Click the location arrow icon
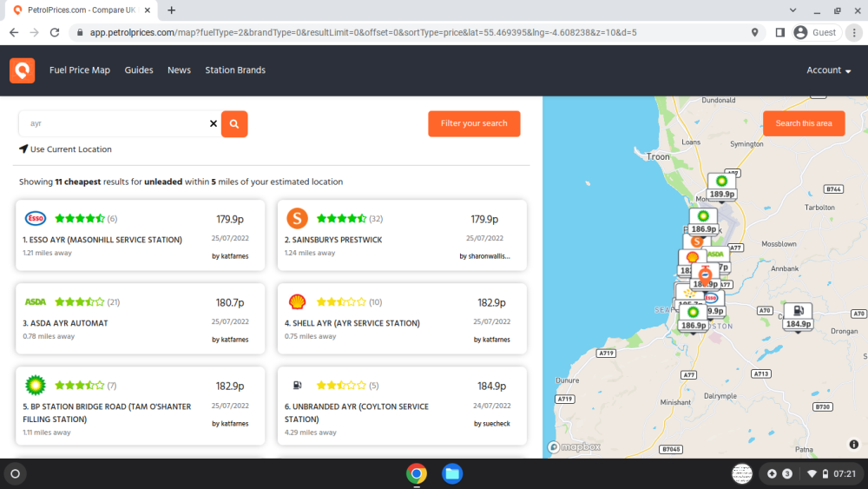This screenshot has height=489, width=868. (x=23, y=149)
